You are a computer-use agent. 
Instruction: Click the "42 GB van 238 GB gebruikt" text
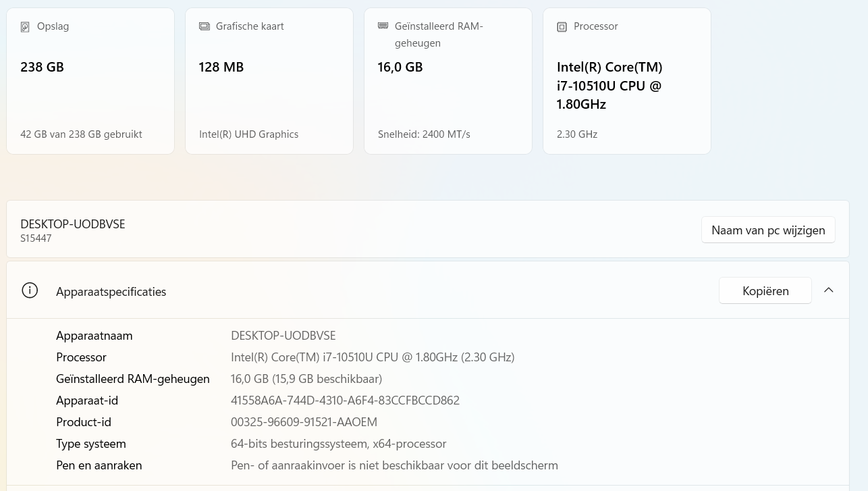coord(81,134)
